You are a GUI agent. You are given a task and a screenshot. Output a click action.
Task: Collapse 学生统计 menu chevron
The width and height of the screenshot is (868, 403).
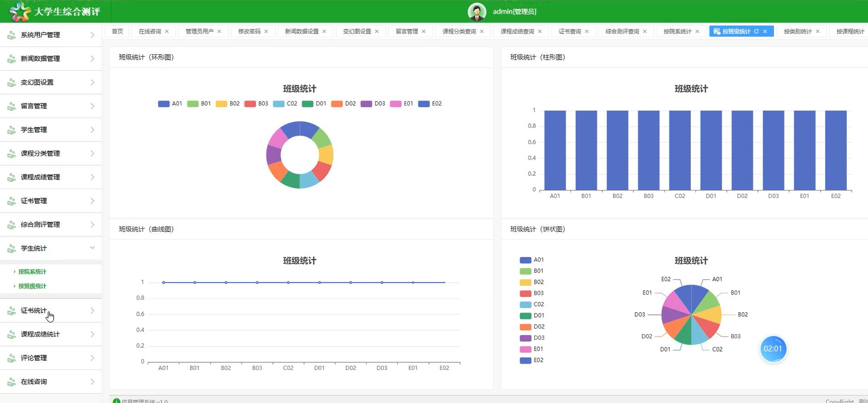[x=92, y=248]
